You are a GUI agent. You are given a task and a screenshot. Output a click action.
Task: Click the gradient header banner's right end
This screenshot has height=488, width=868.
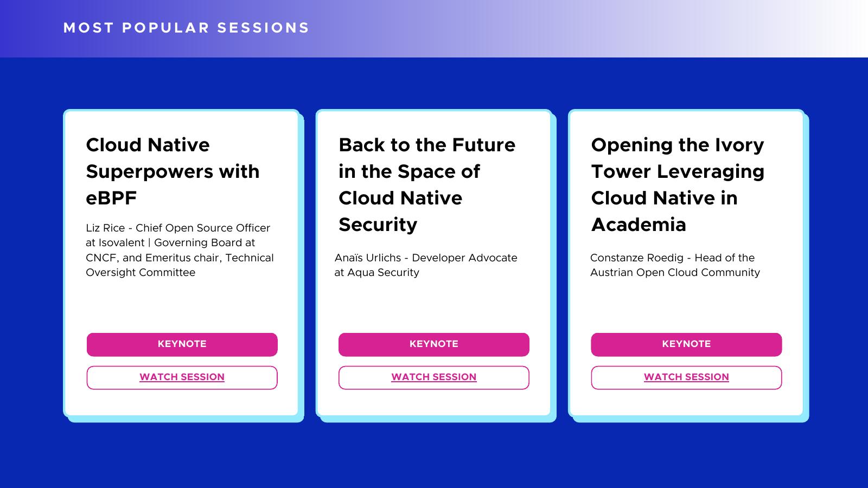point(846,28)
